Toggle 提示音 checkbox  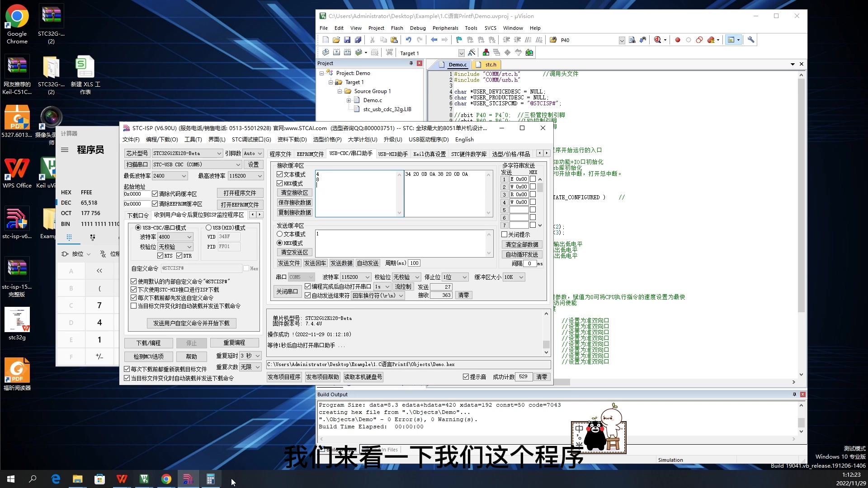[466, 377]
